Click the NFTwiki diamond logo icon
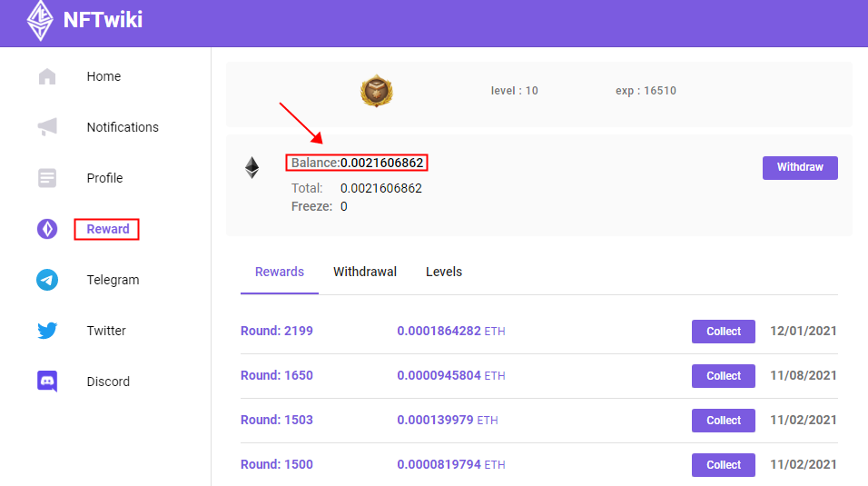Image resolution: width=868 pixels, height=486 pixels. [x=41, y=21]
